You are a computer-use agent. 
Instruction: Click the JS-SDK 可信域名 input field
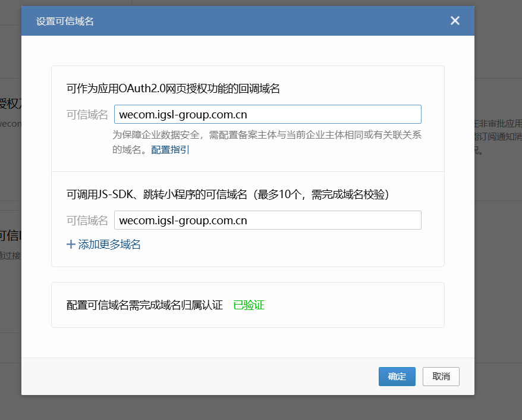click(268, 220)
